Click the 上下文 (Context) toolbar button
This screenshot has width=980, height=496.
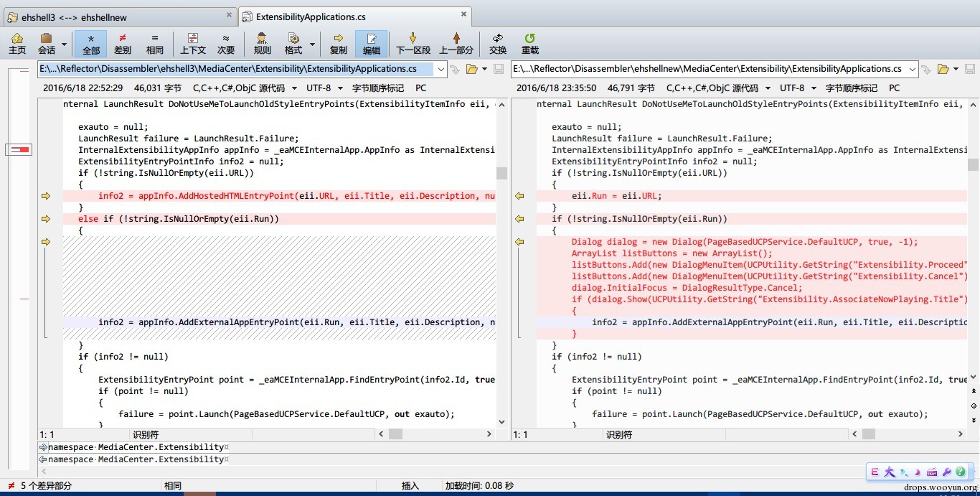(x=192, y=44)
